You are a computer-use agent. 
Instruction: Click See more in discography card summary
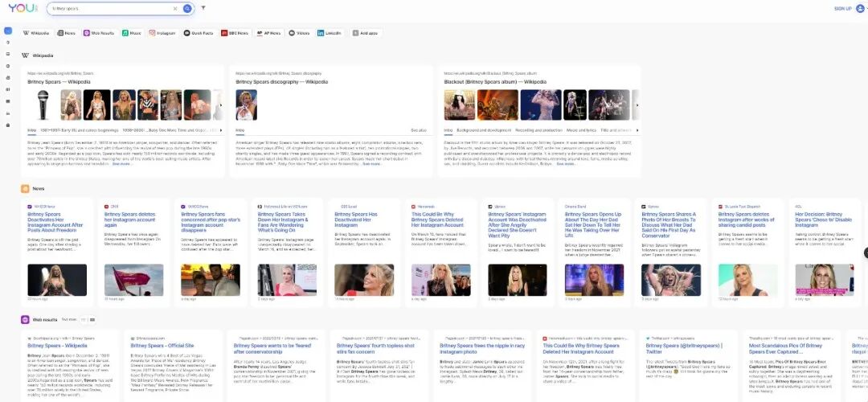[373, 164]
